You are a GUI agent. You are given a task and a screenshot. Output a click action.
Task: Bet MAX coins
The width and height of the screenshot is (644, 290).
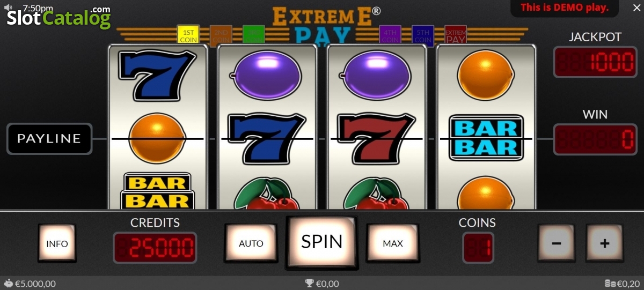(393, 243)
